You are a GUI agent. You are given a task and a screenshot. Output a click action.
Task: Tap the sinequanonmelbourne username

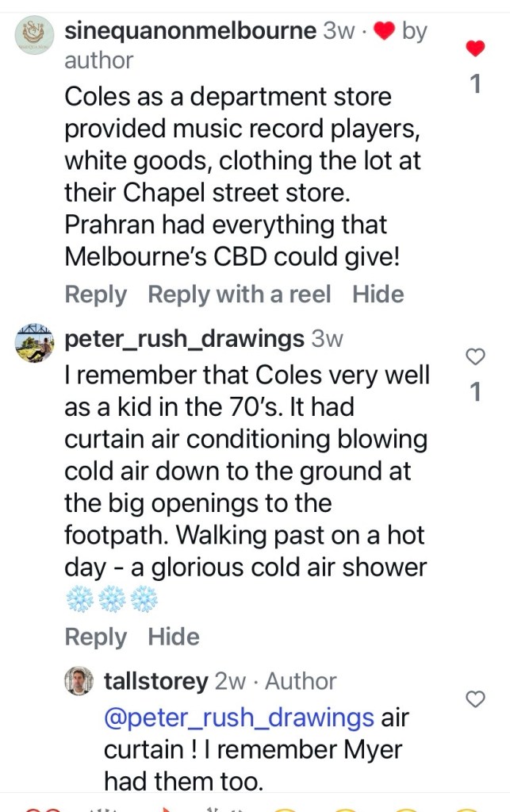[x=190, y=32]
